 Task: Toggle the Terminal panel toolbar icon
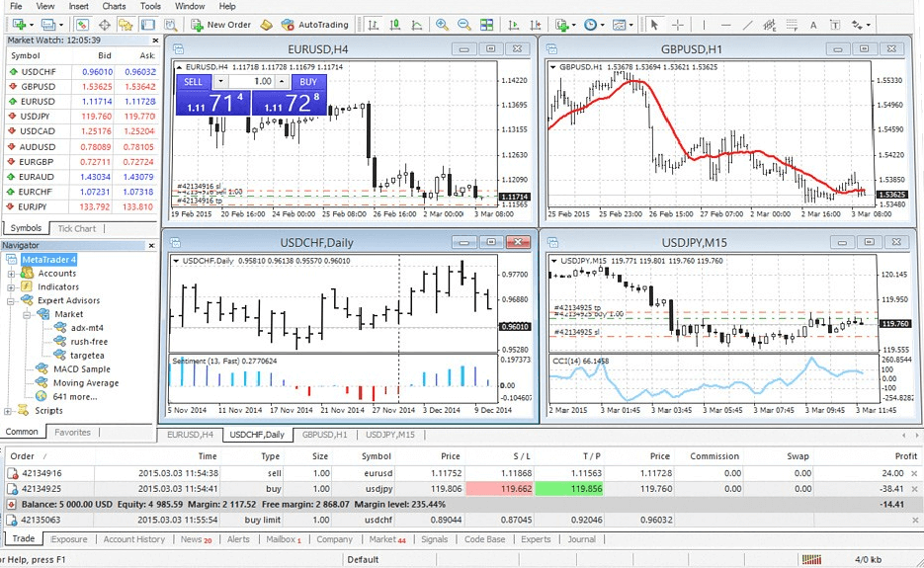click(x=147, y=25)
